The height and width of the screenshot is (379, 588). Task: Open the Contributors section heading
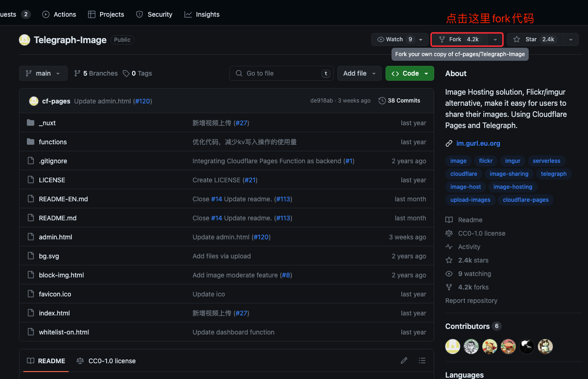473,326
